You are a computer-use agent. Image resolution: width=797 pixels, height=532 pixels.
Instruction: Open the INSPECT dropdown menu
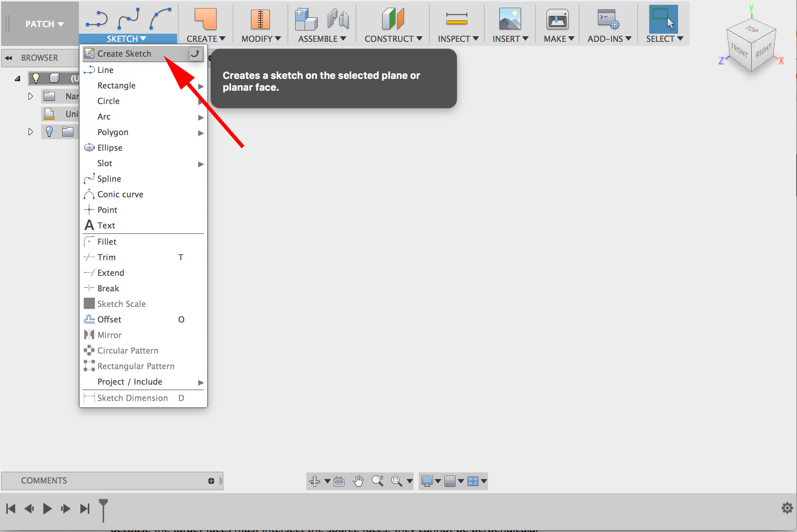[x=458, y=39]
